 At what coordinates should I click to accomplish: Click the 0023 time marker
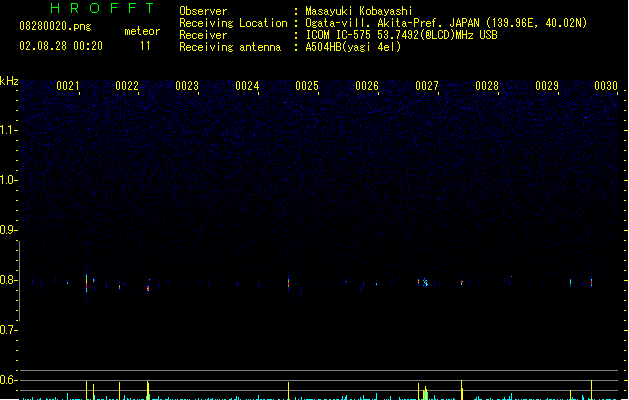pyautogui.click(x=187, y=86)
